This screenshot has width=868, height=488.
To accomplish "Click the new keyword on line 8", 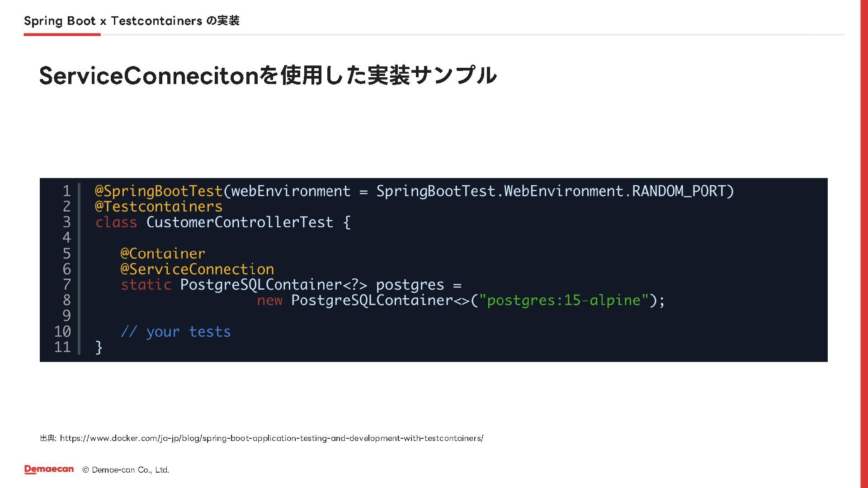I will tap(269, 300).
